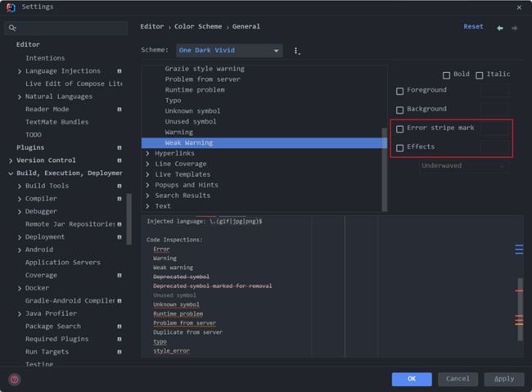Select Intentions in settings tree
This screenshot has width=532, height=392.
45,58
